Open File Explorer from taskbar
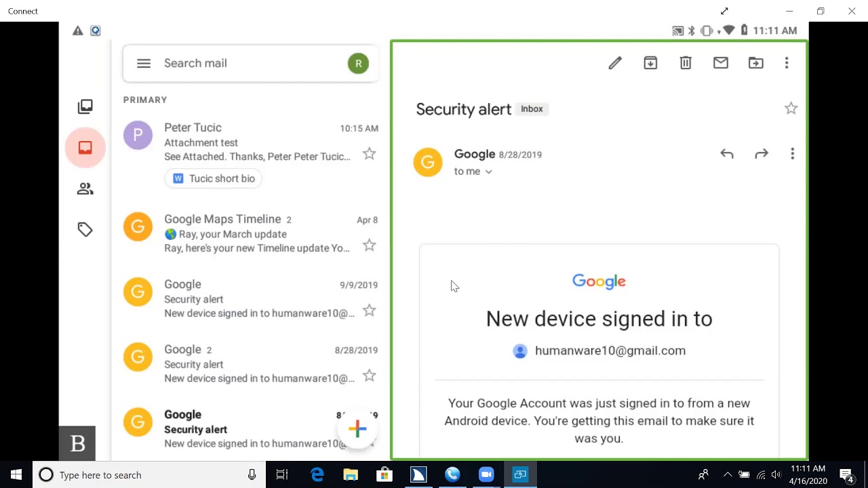The width and height of the screenshot is (868, 488). [x=351, y=474]
